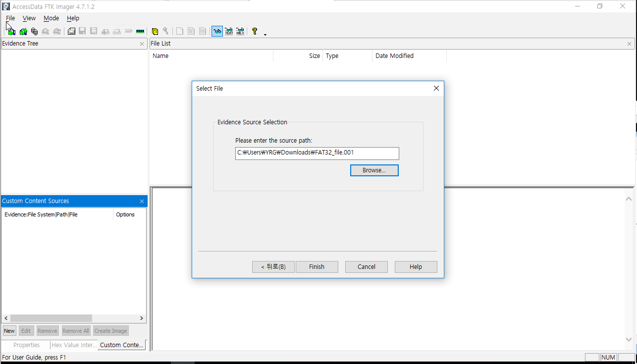637x364 pixels.
Task: Close the File List panel
Action: point(630,44)
